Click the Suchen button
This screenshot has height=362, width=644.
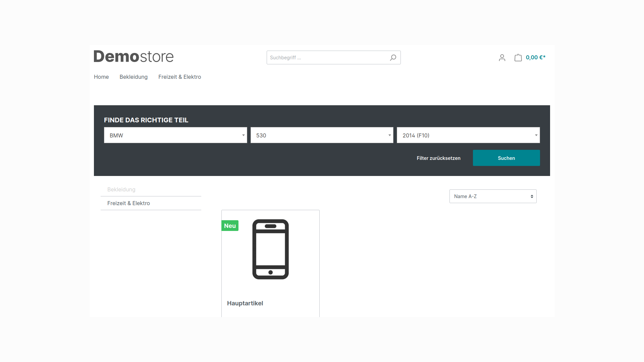[x=506, y=158]
